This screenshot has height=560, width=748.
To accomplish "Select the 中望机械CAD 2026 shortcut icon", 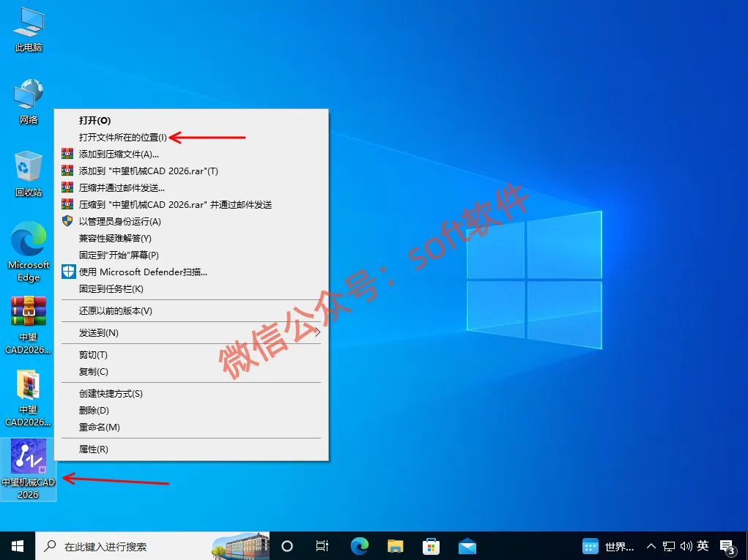I will [29, 469].
